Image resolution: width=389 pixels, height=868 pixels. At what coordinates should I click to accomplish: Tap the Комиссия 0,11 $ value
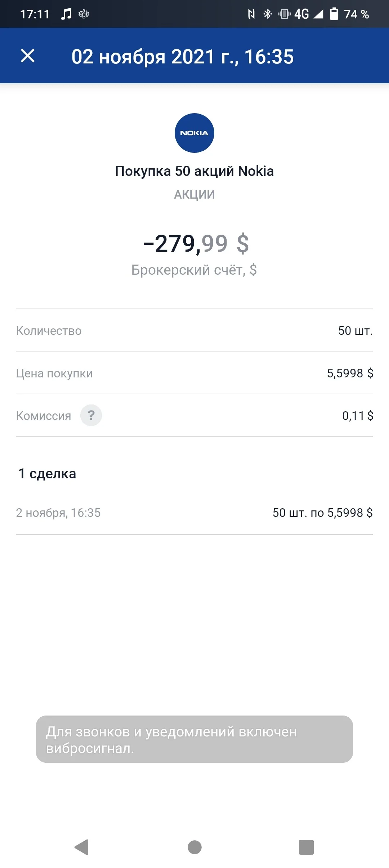pyautogui.click(x=358, y=416)
